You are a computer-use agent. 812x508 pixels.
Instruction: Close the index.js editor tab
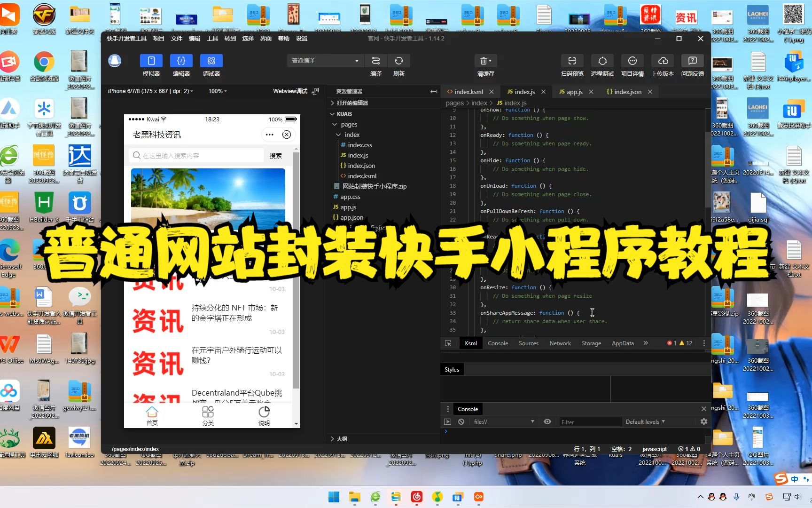pos(544,92)
